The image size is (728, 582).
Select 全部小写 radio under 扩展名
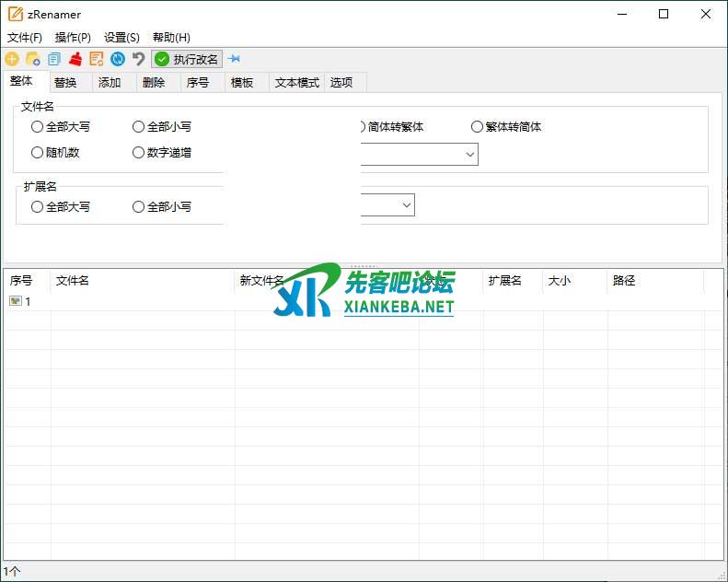tap(139, 207)
